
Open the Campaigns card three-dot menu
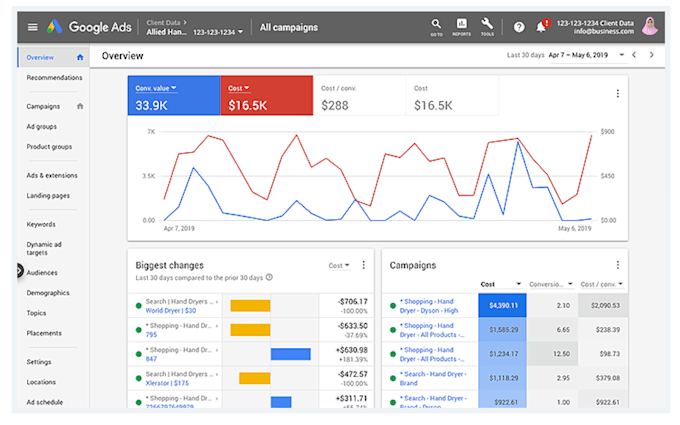coord(618,265)
